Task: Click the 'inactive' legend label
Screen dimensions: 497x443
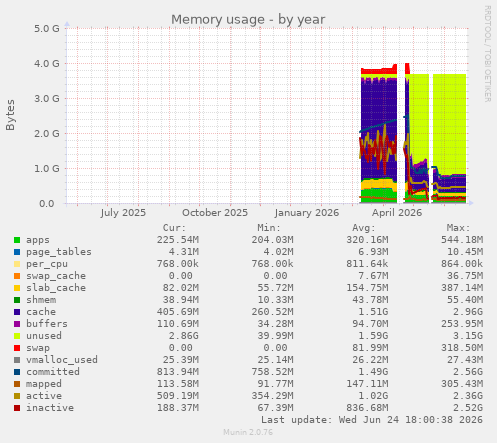Action: (50, 408)
